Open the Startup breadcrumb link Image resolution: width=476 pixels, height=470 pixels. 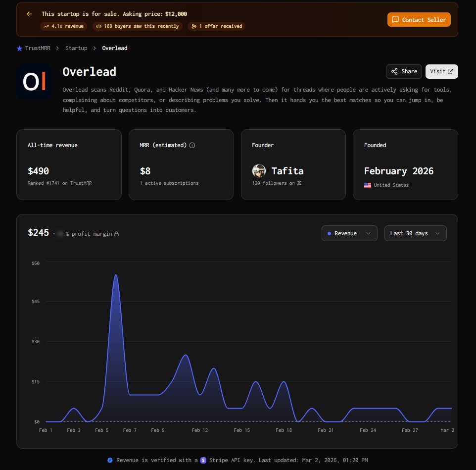click(76, 48)
